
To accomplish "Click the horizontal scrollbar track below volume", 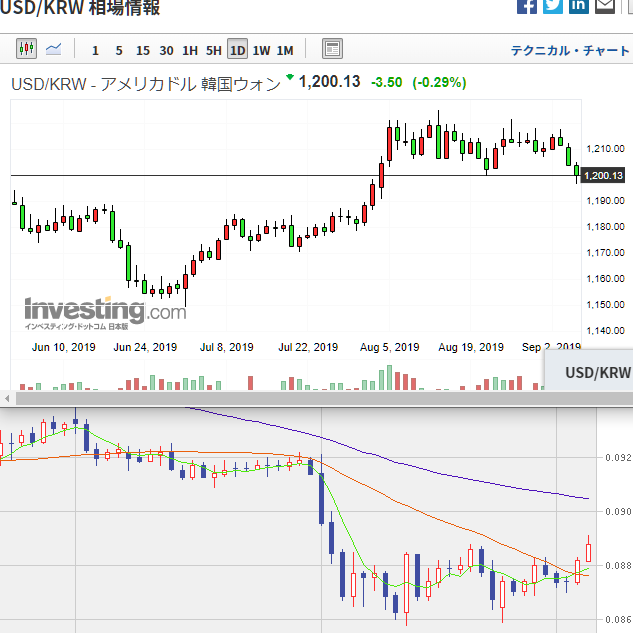I will coord(324,399).
